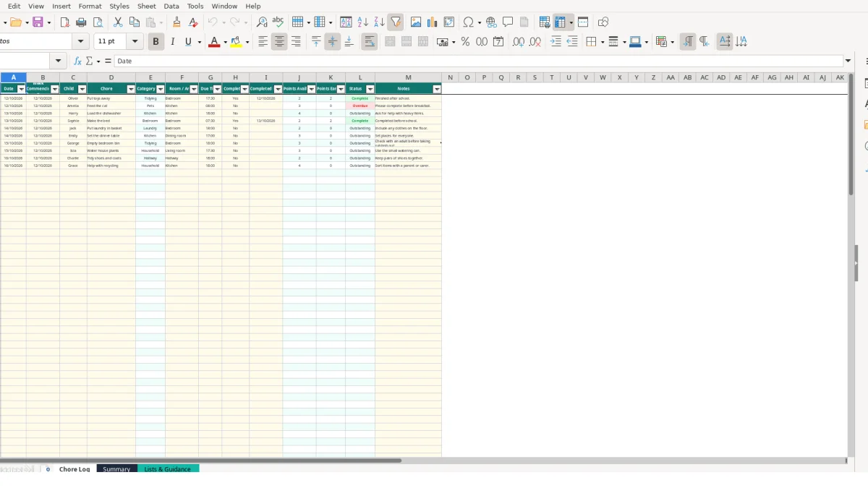Image resolution: width=868 pixels, height=488 pixels.
Task: Open the Status column filter dropdown
Action: click(370, 89)
